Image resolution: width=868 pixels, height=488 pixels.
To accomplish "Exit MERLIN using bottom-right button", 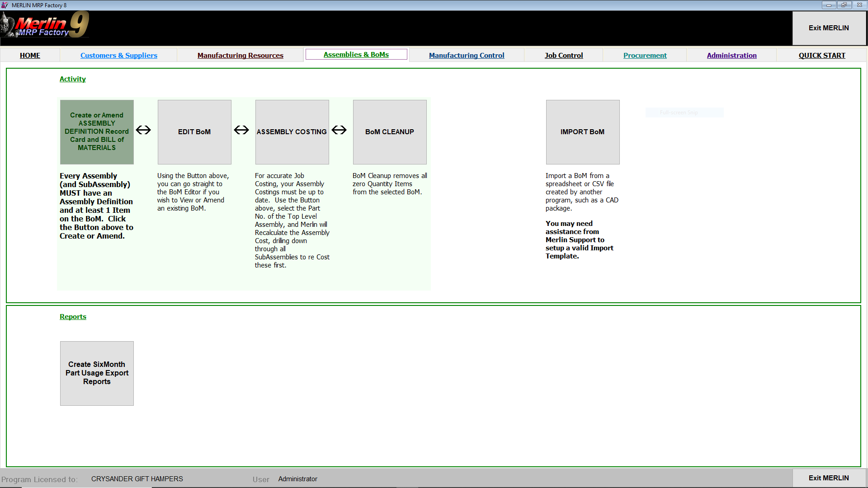I will tap(829, 478).
